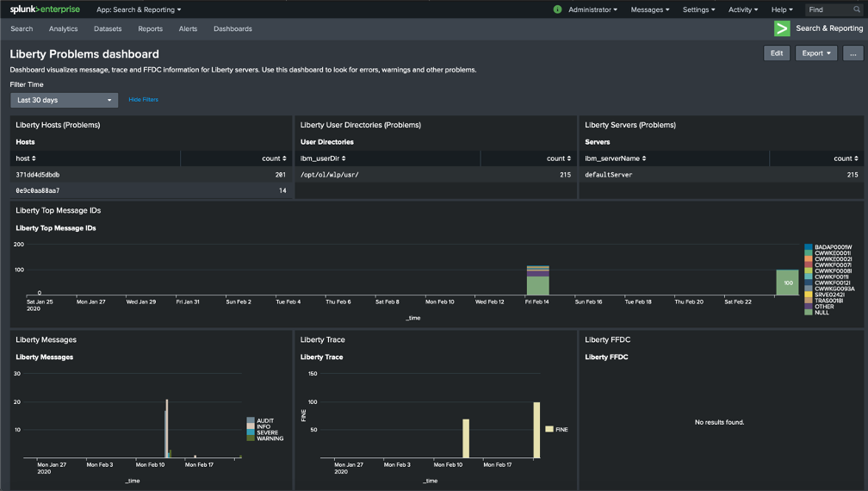Expand the Export dropdown

coord(817,53)
